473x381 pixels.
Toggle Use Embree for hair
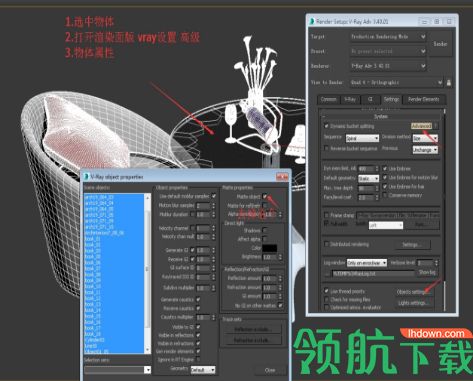385,187
